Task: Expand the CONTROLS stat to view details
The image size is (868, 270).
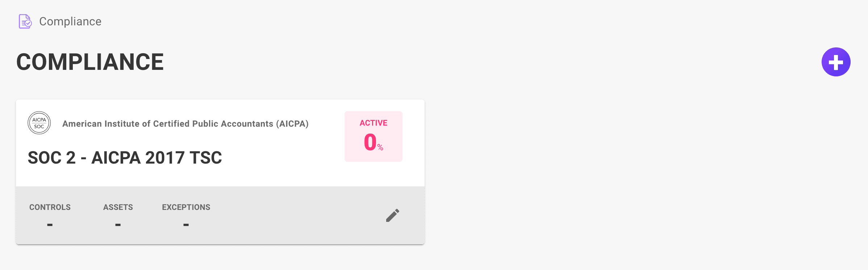Action: 50,215
